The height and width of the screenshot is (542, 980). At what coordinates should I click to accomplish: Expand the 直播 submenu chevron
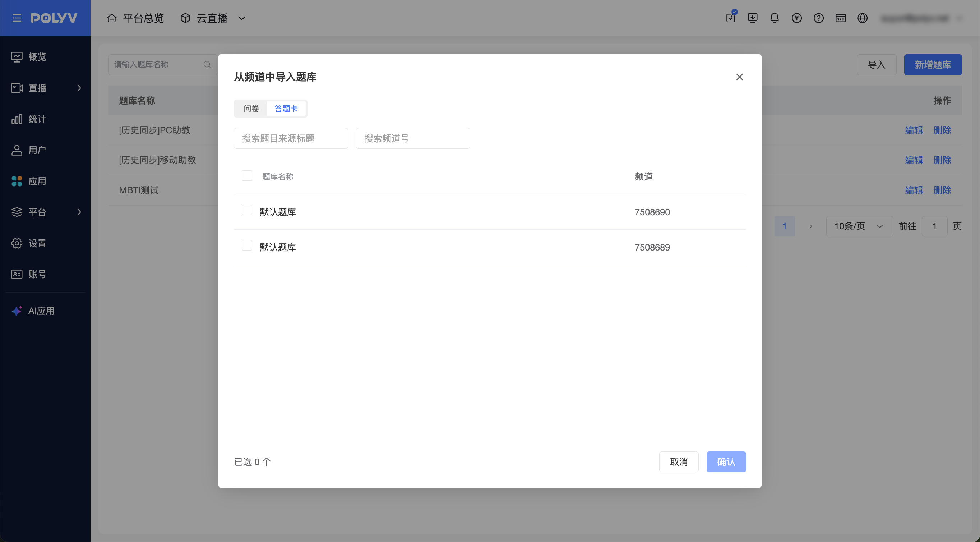[x=79, y=88]
